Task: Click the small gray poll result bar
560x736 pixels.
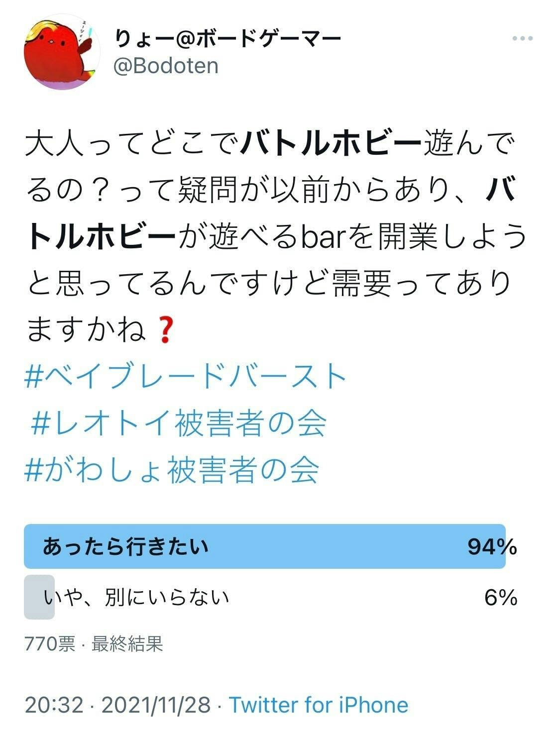Action: pyautogui.click(x=39, y=597)
